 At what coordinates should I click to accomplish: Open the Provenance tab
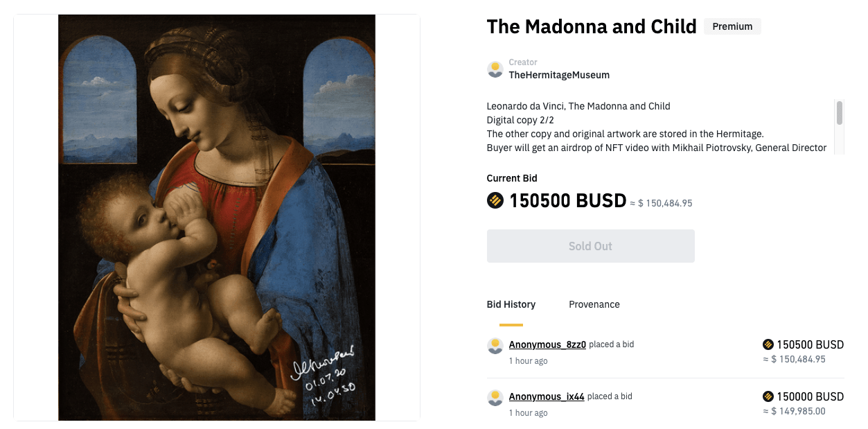click(594, 304)
